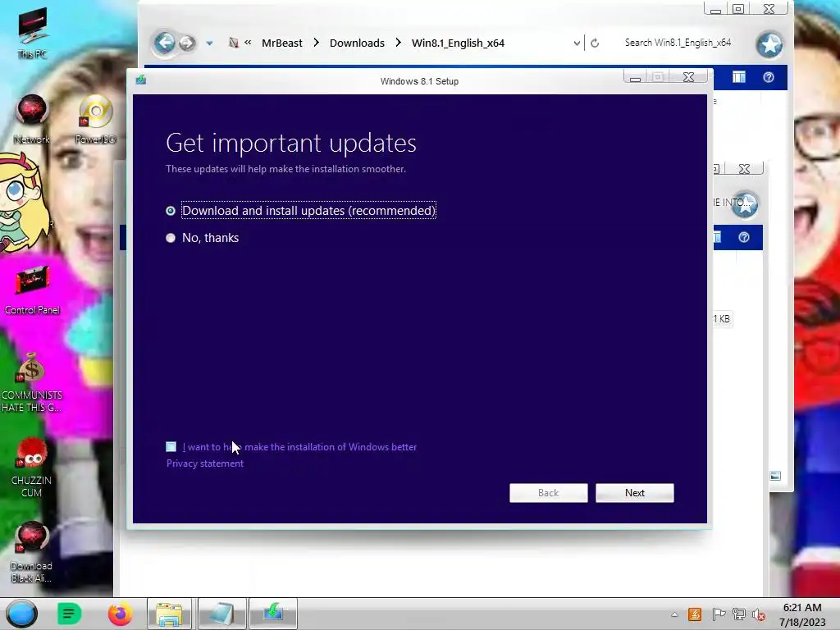
Task: Click the Windows 8.1 Setup title icon
Action: click(x=141, y=80)
